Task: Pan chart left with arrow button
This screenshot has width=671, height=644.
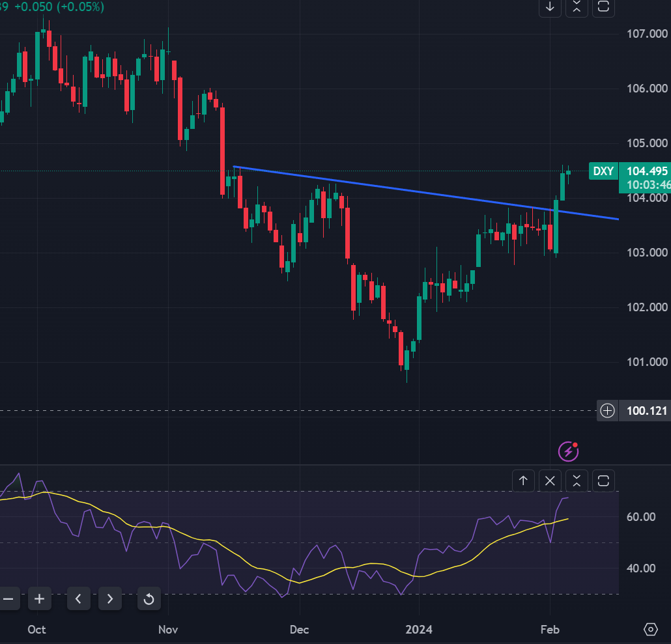Action: pos(78,598)
